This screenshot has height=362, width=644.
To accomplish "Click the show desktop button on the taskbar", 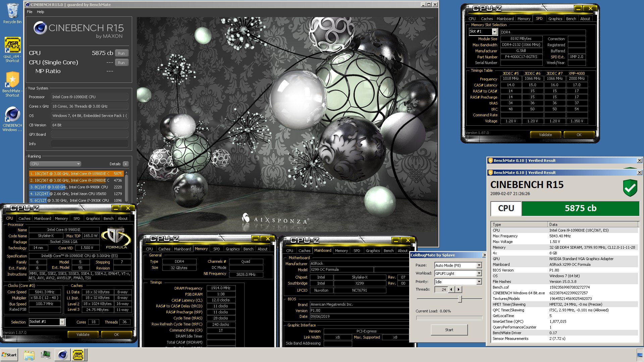I will pos(640,355).
